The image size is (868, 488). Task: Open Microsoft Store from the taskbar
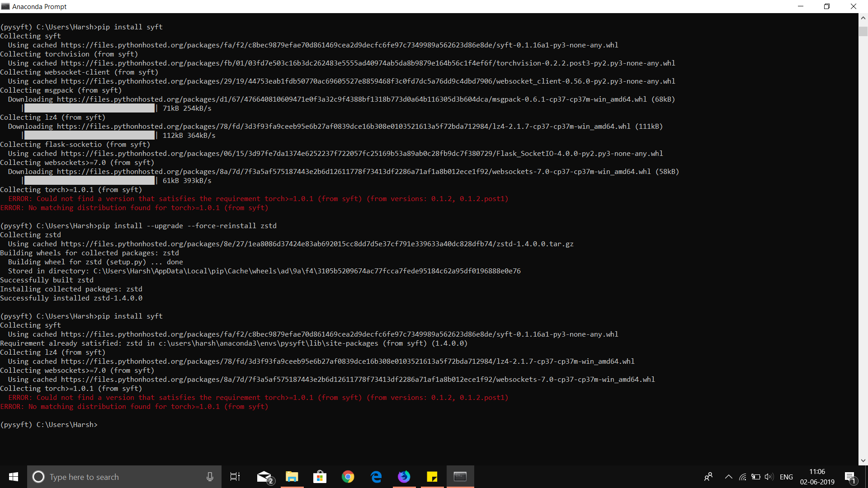coord(320,477)
